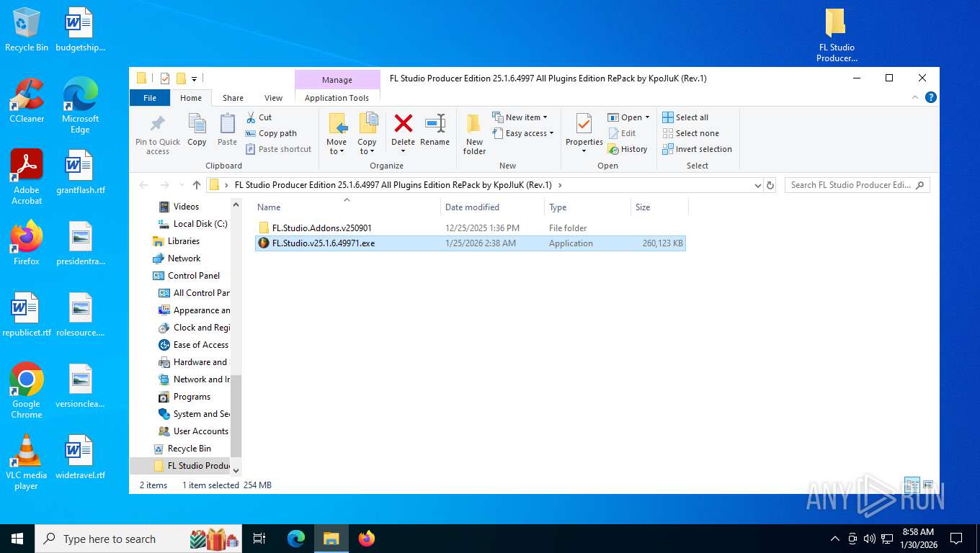
Task: Click Firefox icon in taskbar
Action: [367, 538]
